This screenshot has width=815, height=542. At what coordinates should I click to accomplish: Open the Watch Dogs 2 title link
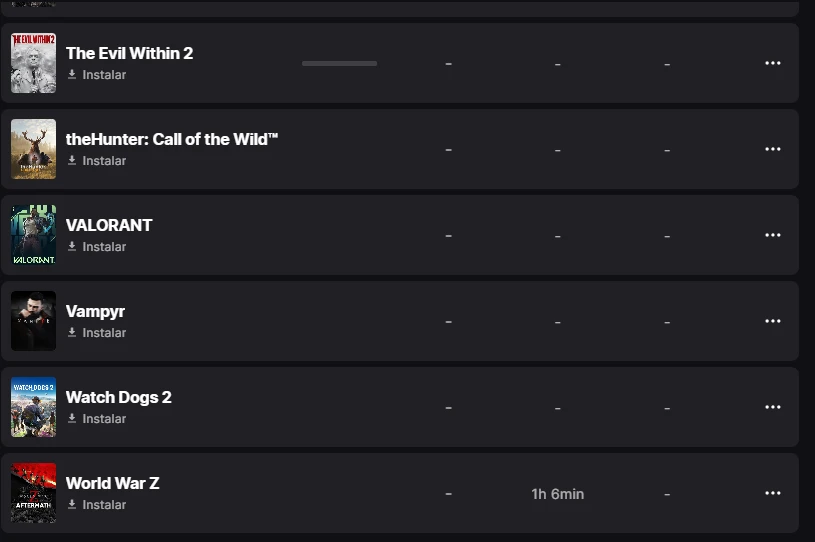click(x=119, y=397)
